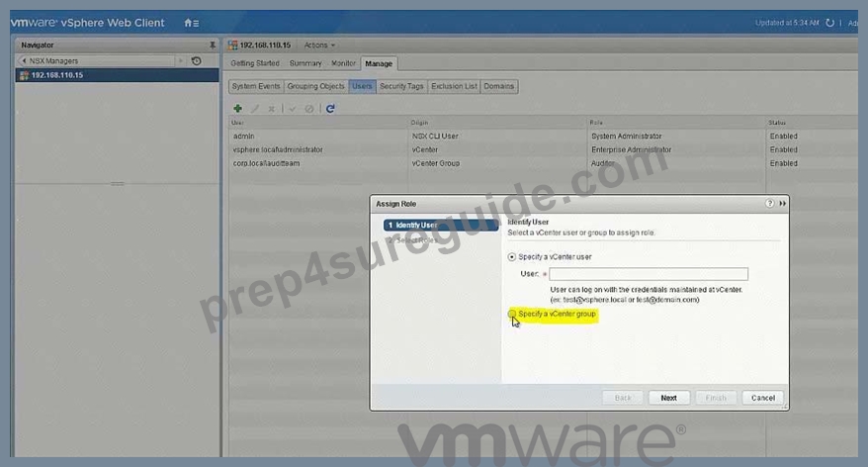Click the vCenter Group origin cell
The image size is (868, 467).
pyautogui.click(x=436, y=163)
